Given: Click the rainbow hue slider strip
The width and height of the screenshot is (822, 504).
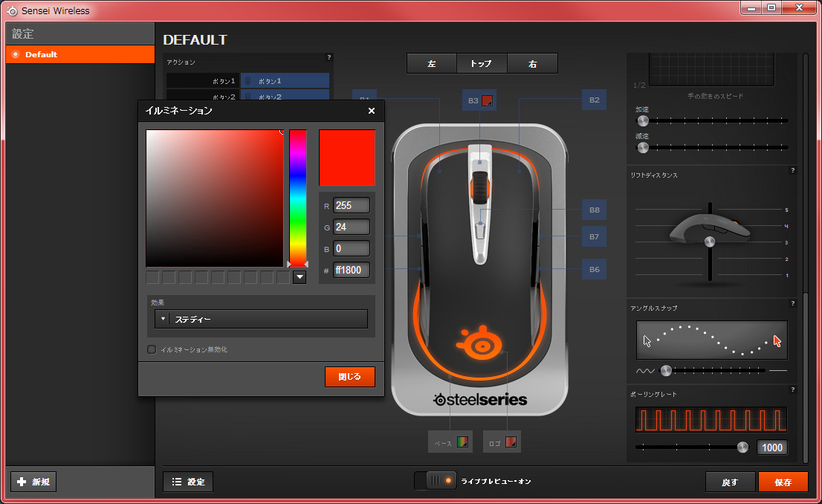Looking at the screenshot, I should click(298, 198).
